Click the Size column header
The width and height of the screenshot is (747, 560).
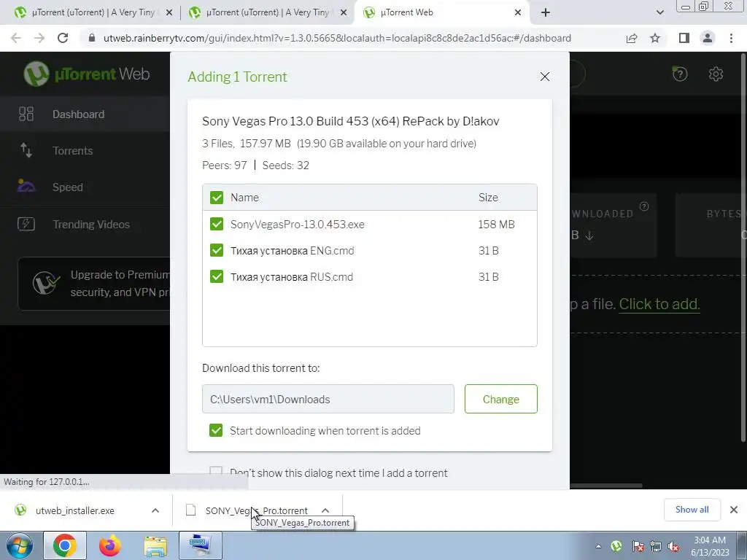488,198
